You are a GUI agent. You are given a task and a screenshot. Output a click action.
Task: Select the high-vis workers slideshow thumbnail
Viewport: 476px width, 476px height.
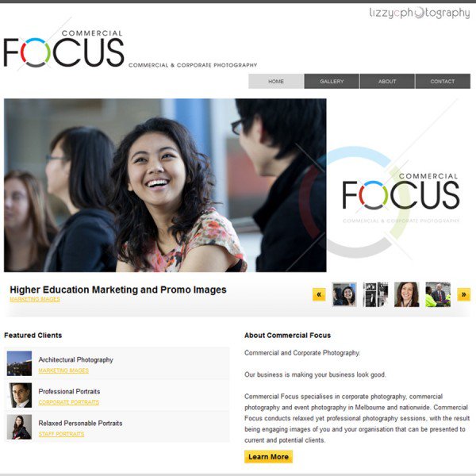click(438, 294)
